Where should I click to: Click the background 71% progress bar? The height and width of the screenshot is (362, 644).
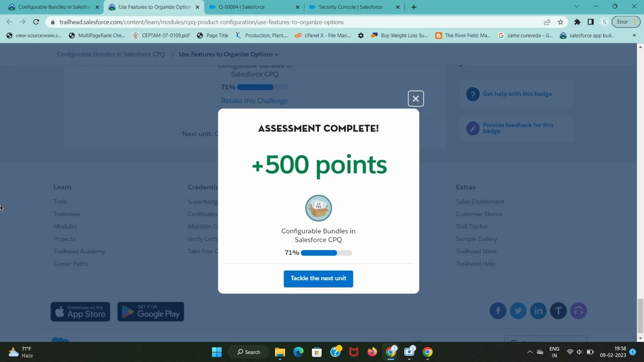pyautogui.click(x=263, y=87)
